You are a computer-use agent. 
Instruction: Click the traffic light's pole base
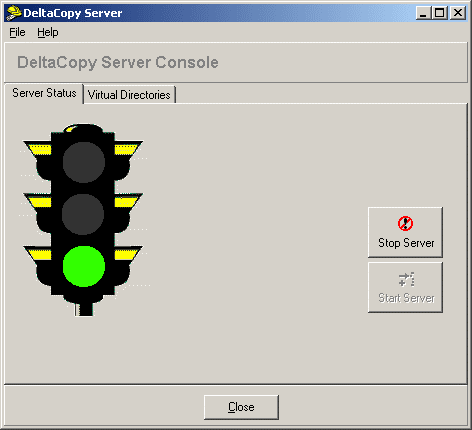(84, 309)
